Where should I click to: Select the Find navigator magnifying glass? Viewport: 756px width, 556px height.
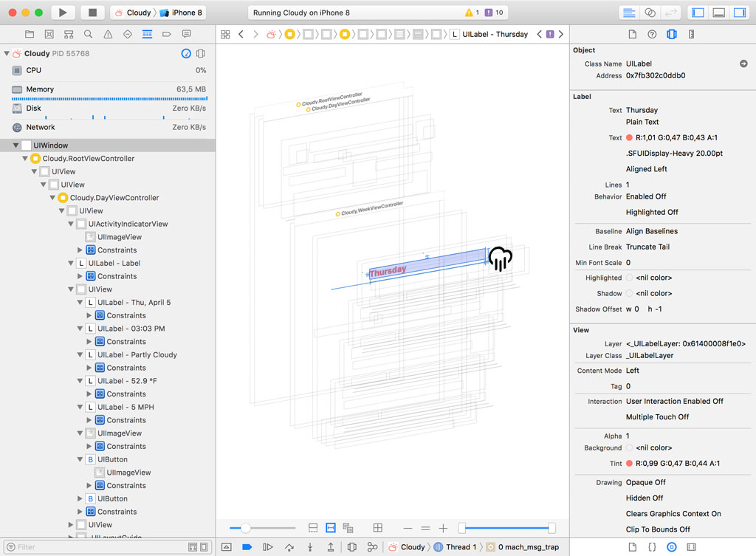click(87, 34)
